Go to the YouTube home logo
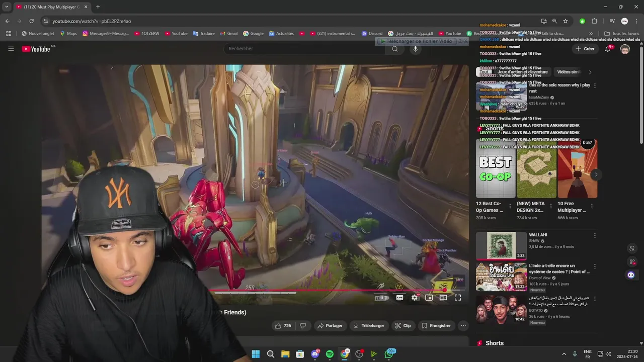 (x=37, y=49)
